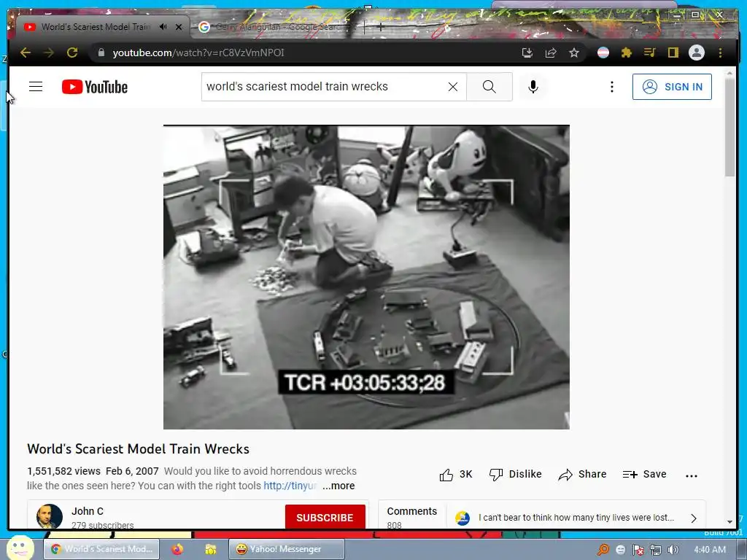The height and width of the screenshot is (560, 747).
Task: Open the flag action center tray icon
Action: pyautogui.click(x=638, y=550)
